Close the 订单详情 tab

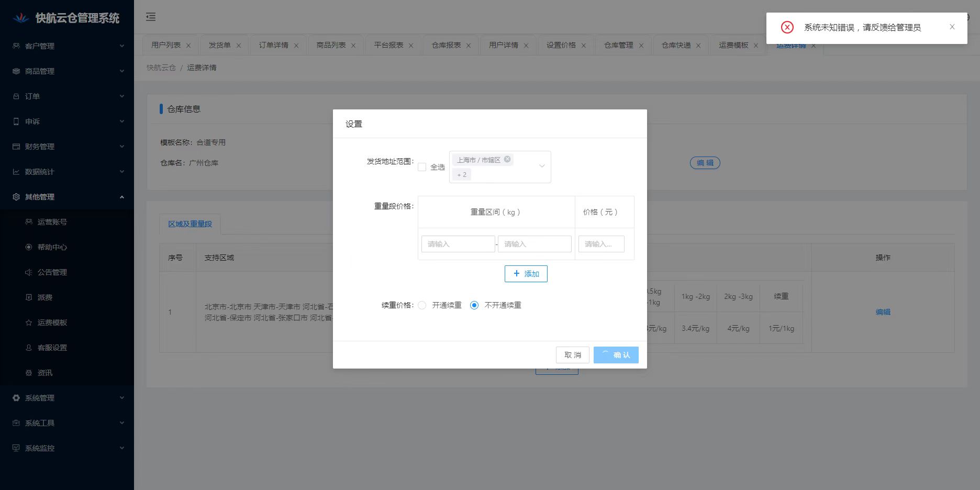pos(296,46)
